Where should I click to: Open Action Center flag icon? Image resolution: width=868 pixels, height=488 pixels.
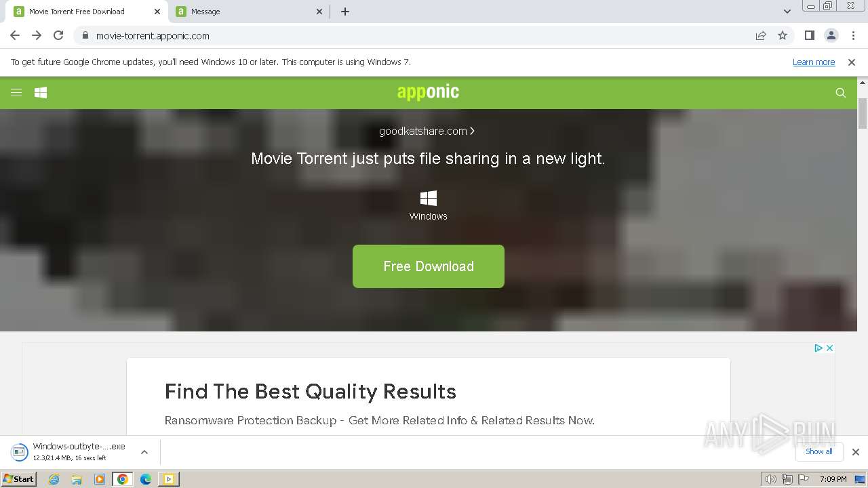coord(802,479)
